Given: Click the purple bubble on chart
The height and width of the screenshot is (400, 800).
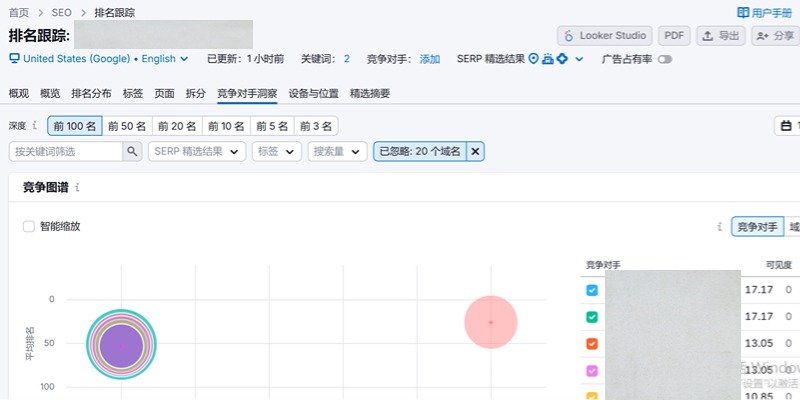Looking at the screenshot, I should tap(121, 345).
